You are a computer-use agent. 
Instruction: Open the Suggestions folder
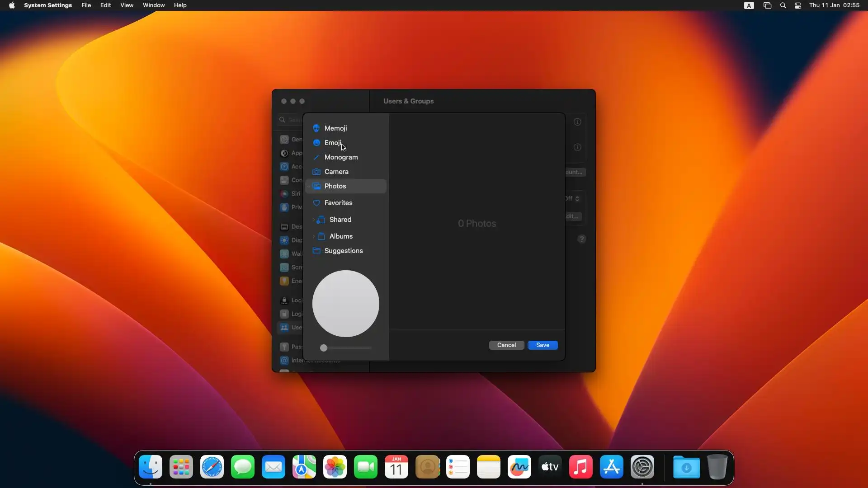(343, 251)
